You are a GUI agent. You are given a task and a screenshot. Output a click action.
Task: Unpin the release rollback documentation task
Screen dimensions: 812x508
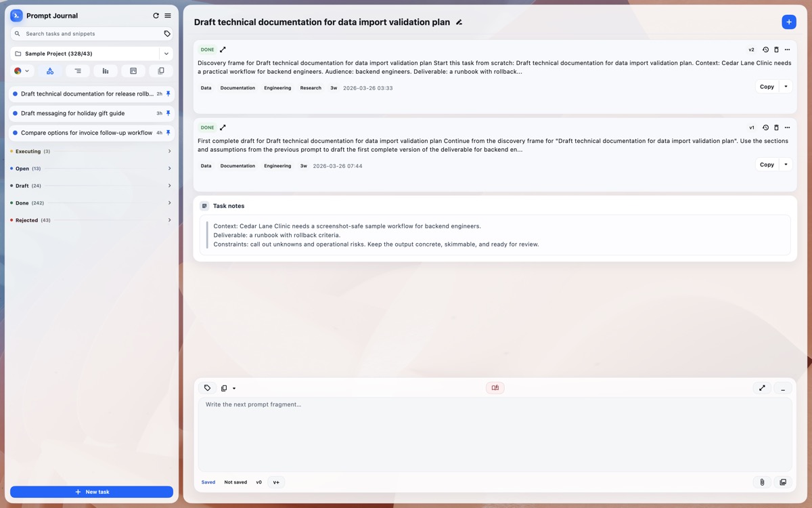[x=168, y=94]
